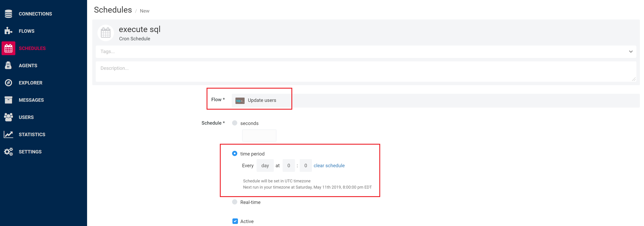Open the 'day' period dropdown
Viewport: 644px width, 226px height.
[265, 165]
